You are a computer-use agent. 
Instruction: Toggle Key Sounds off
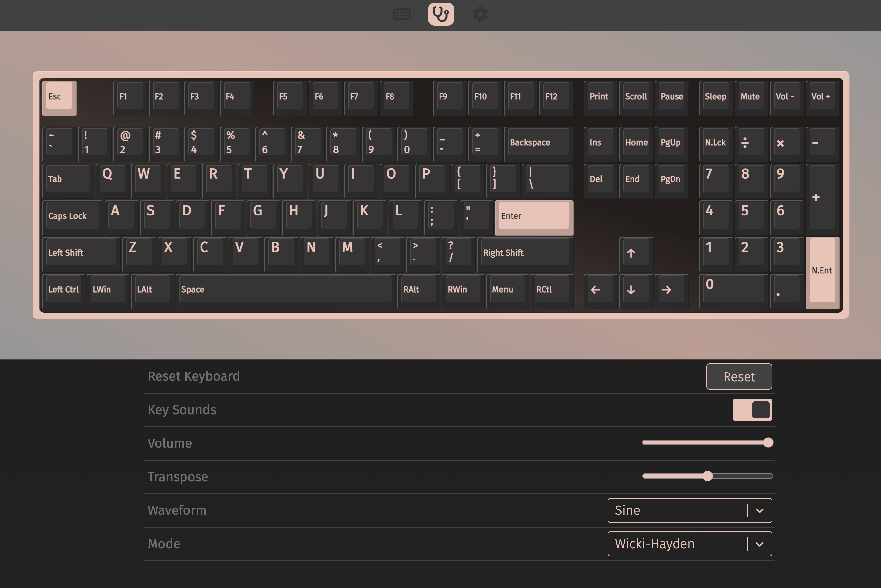tap(752, 410)
